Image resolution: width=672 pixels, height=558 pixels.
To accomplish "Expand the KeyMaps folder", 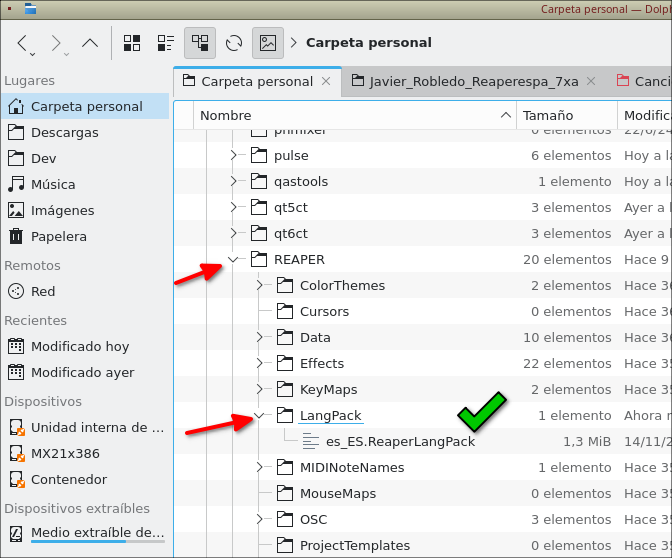I will (259, 390).
